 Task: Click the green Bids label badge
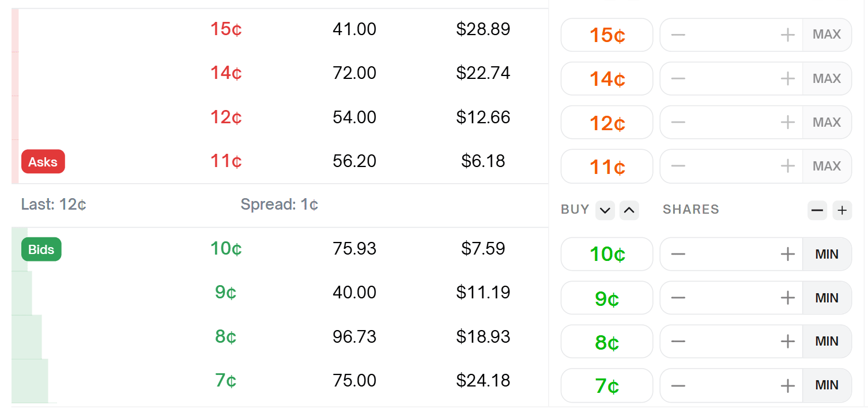point(41,249)
